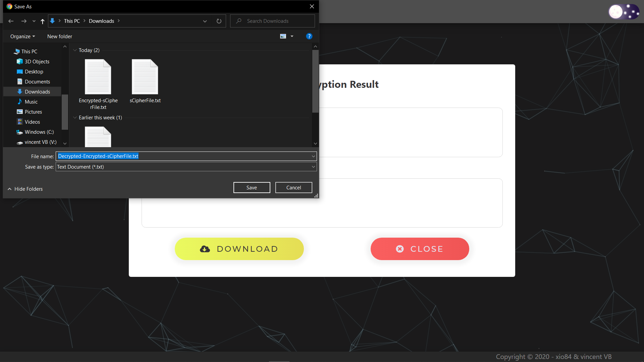
Task: Click the Organize menu item
Action: coord(22,36)
